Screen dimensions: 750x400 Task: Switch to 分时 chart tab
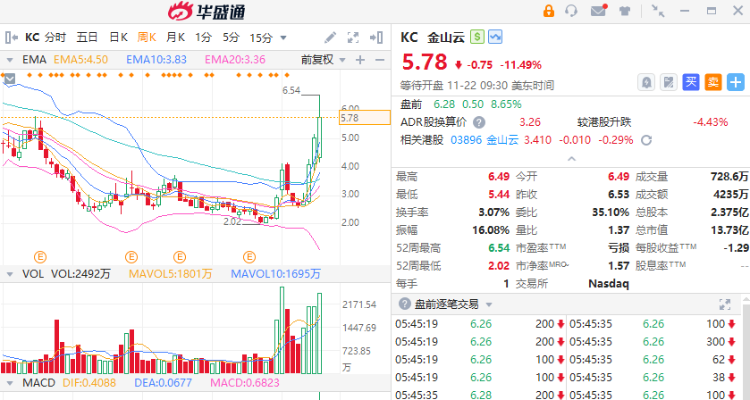[55, 37]
